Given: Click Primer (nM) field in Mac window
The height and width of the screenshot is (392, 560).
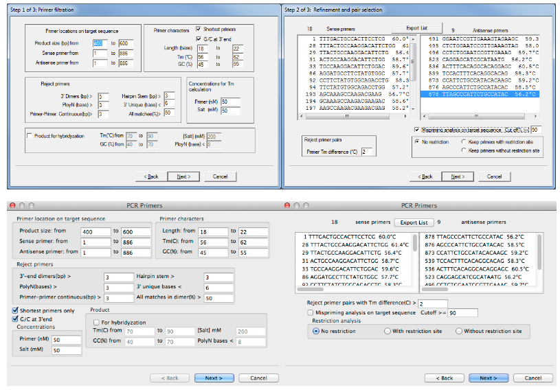Looking at the screenshot, I should click(67, 340).
